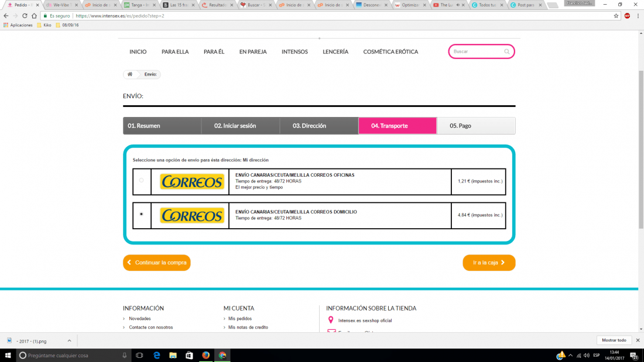Switch to Tanga browser tab

pyautogui.click(x=140, y=5)
